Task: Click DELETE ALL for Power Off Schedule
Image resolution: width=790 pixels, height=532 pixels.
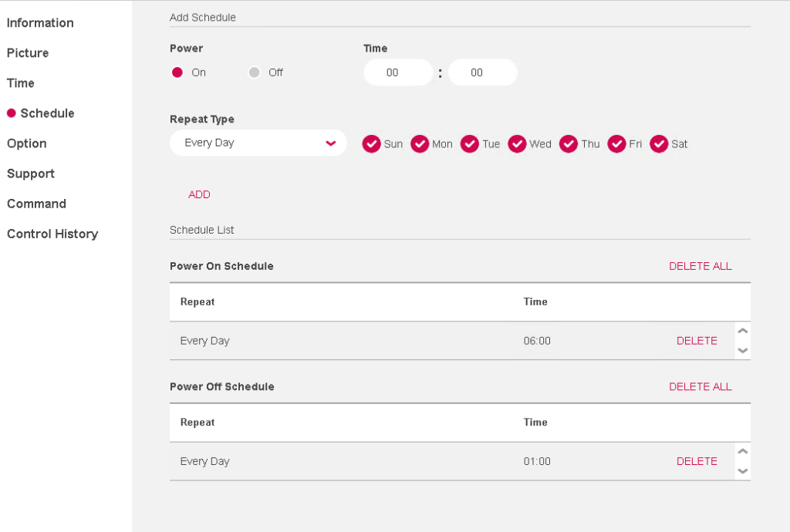Action: (x=701, y=386)
